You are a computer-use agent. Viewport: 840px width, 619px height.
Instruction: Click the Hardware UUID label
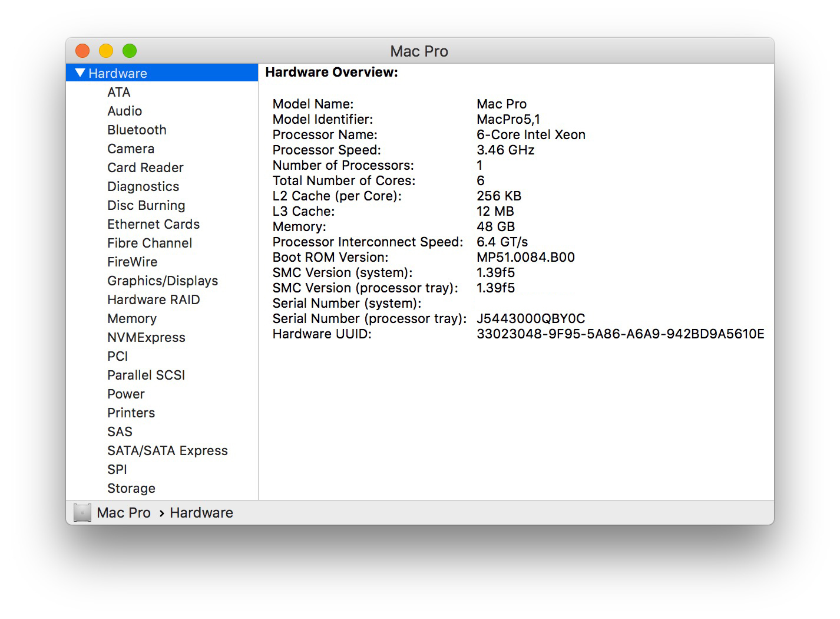322,334
